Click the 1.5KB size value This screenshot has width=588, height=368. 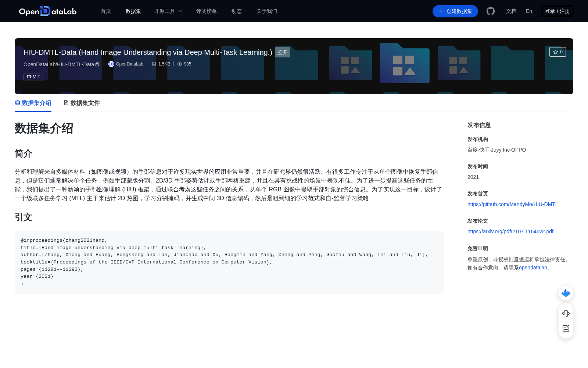pyautogui.click(x=164, y=64)
